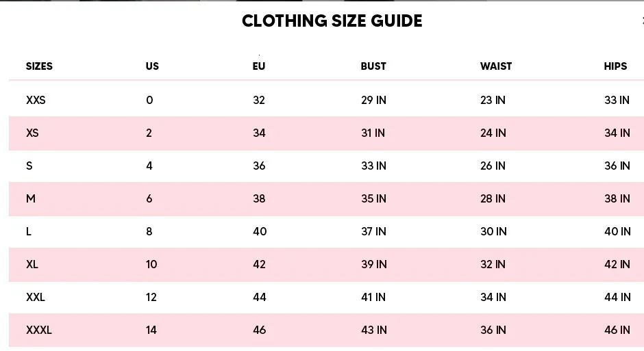Close the clothing size guide popup
The height and width of the screenshot is (351, 644).
tap(643, 21)
